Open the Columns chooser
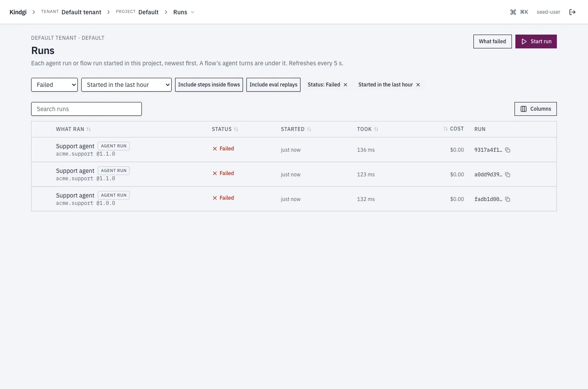 pyautogui.click(x=536, y=109)
